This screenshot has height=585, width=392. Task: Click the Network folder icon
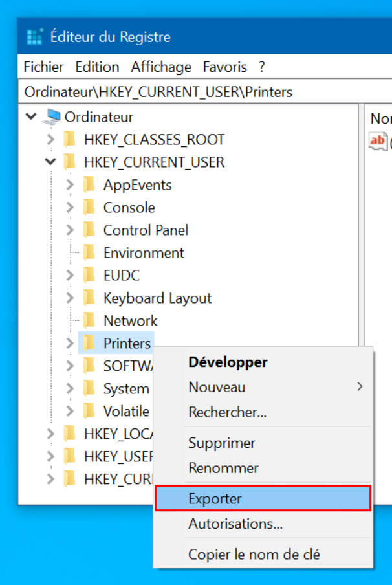[89, 320]
